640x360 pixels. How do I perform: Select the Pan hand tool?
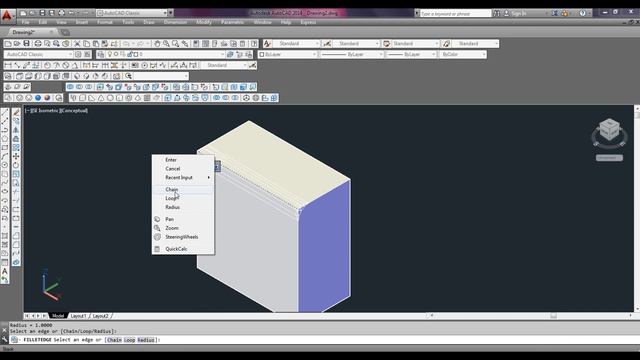(157, 44)
